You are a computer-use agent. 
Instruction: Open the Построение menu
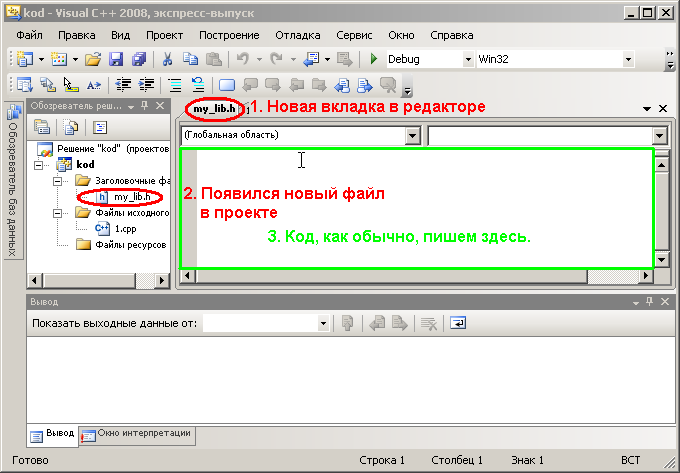[229, 35]
